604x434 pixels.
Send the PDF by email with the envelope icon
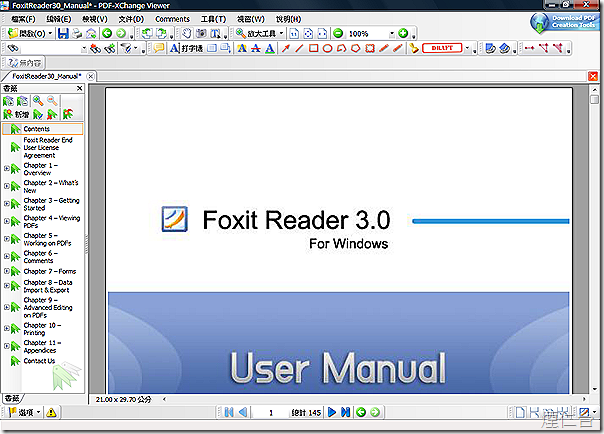[91, 34]
